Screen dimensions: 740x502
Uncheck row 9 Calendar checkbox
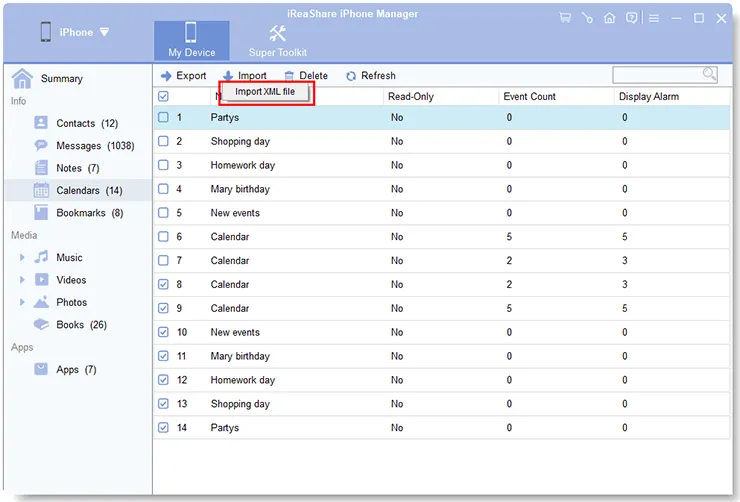(163, 308)
